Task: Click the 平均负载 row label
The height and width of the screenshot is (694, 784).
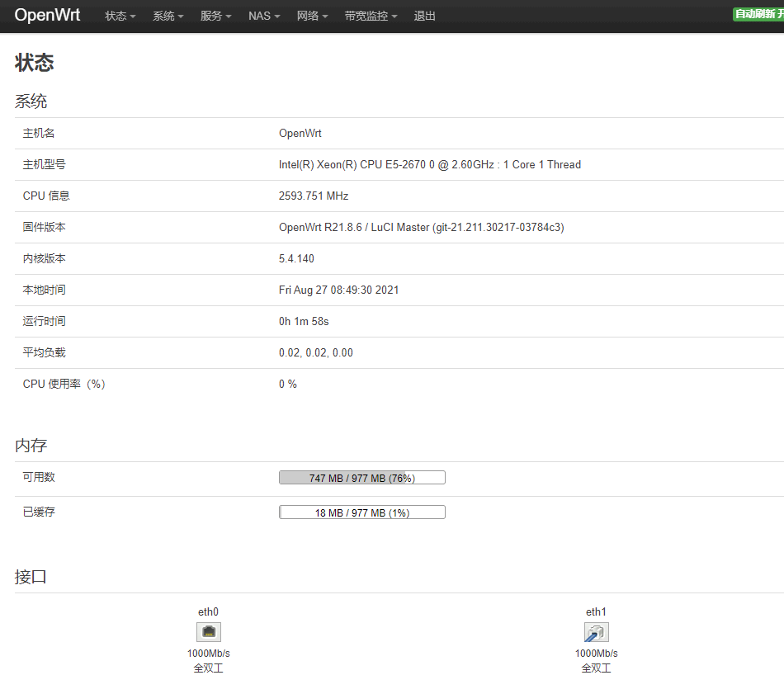Action: coord(44,352)
